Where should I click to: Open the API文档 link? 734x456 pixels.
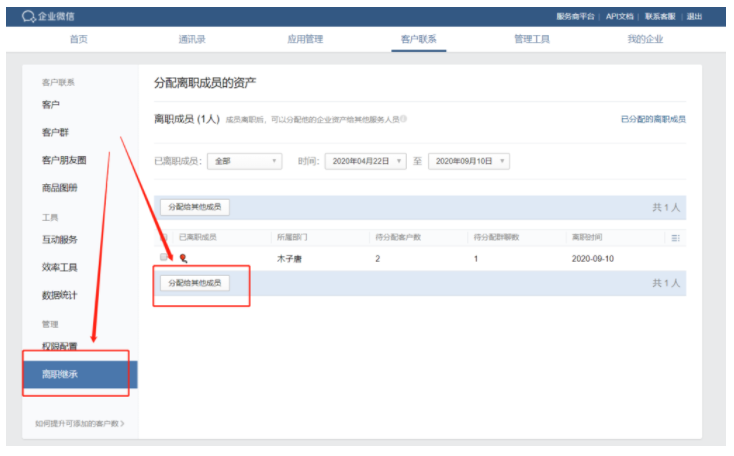click(619, 16)
